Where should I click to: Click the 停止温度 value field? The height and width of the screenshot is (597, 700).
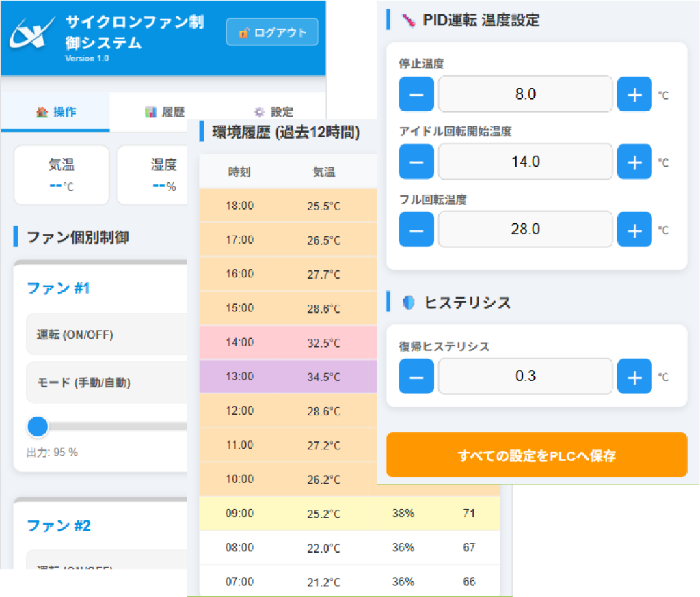click(525, 94)
